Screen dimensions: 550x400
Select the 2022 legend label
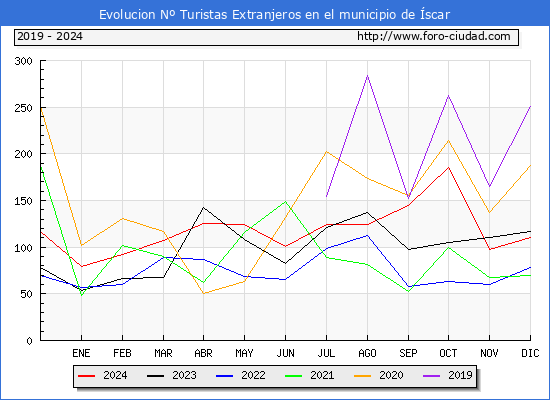coord(253,375)
